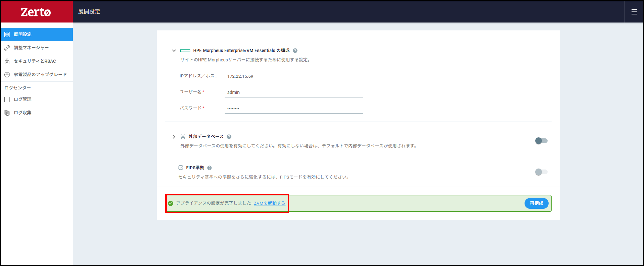Open help for 外部データベース
Screen dimensions: 644x266
[229, 137]
